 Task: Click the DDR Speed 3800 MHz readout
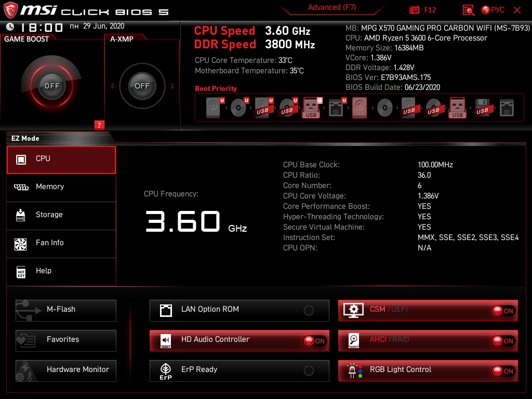point(255,45)
